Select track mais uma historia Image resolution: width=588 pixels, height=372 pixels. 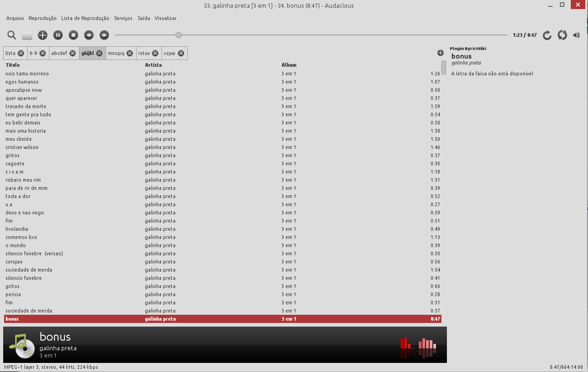[x=222, y=131]
